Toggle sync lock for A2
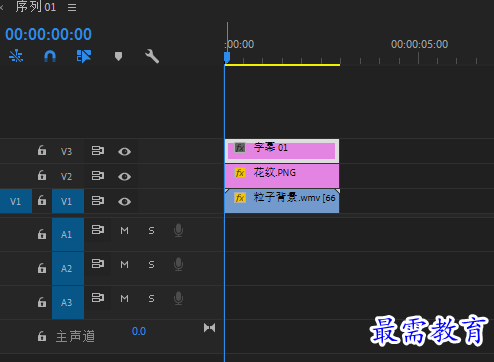The height and width of the screenshot is (362, 494). pyautogui.click(x=98, y=264)
